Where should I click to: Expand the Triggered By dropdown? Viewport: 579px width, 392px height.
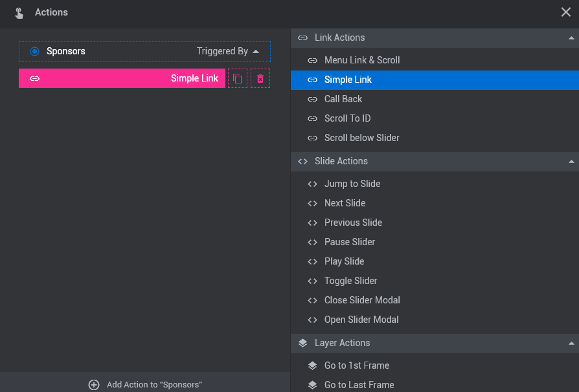pyautogui.click(x=228, y=51)
